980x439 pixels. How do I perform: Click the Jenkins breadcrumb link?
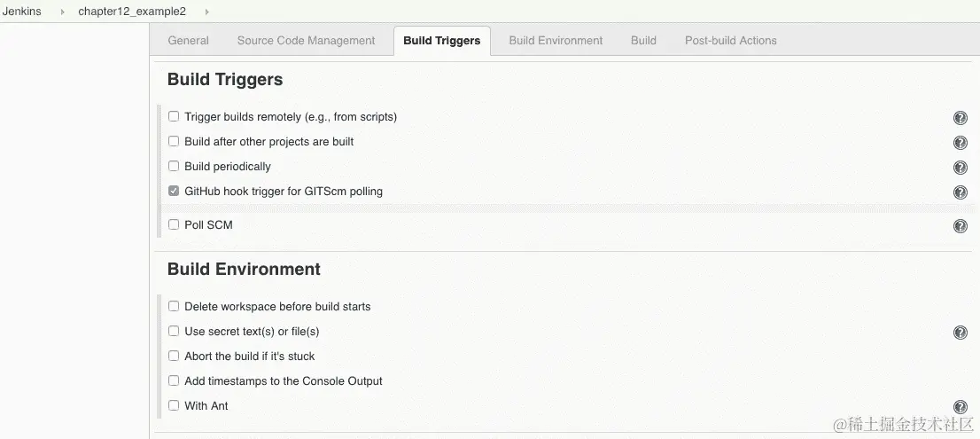(22, 12)
